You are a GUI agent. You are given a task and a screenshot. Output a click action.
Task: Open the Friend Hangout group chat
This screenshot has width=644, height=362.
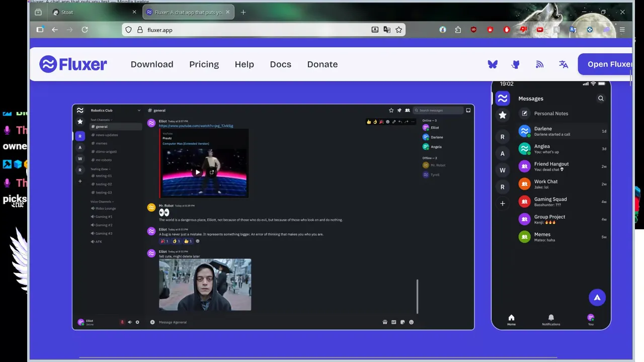click(x=562, y=166)
